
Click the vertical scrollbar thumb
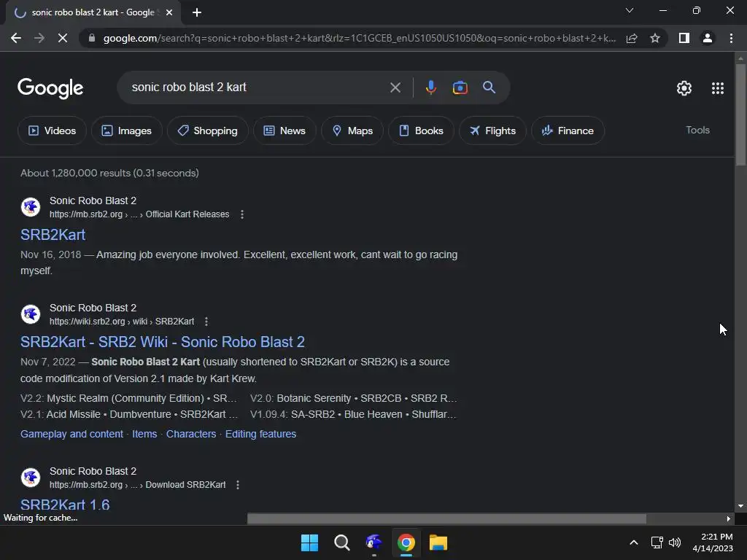[x=740, y=114]
